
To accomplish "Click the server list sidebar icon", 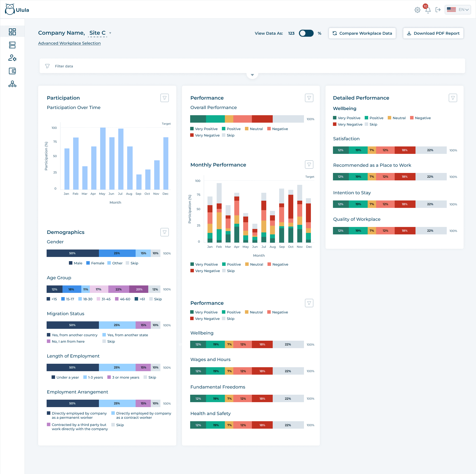I will tap(12, 45).
